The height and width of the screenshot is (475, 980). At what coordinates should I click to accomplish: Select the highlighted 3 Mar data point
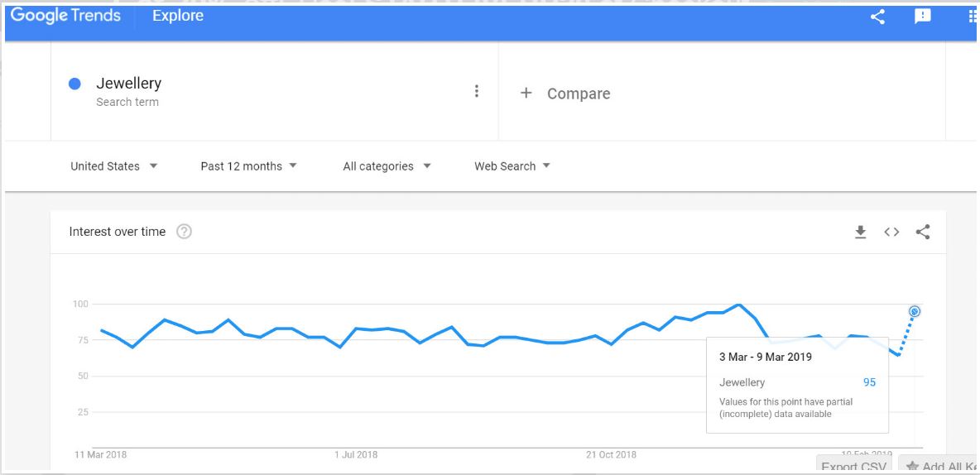pos(915,311)
